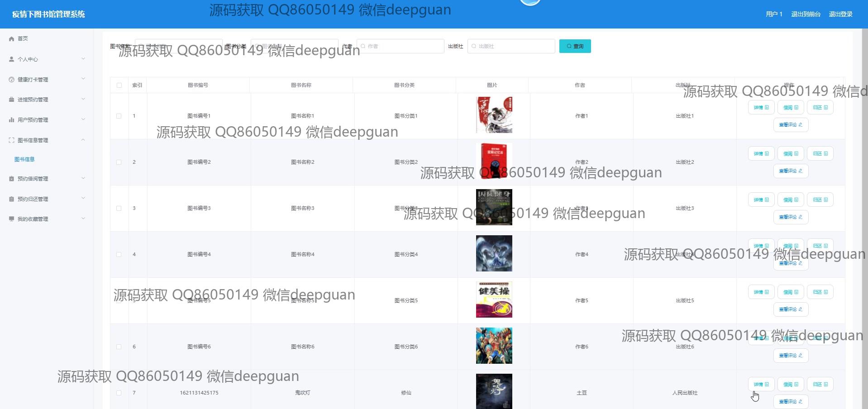Click 查看评论 for 图书名称5
Screen dimensions: 868x409
(791, 309)
